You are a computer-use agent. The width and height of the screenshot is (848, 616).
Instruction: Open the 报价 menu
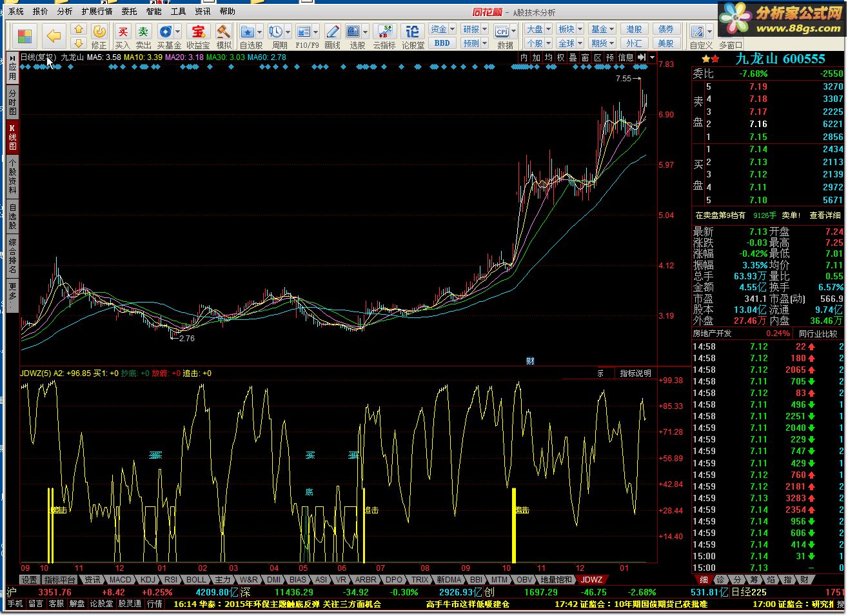click(40, 12)
